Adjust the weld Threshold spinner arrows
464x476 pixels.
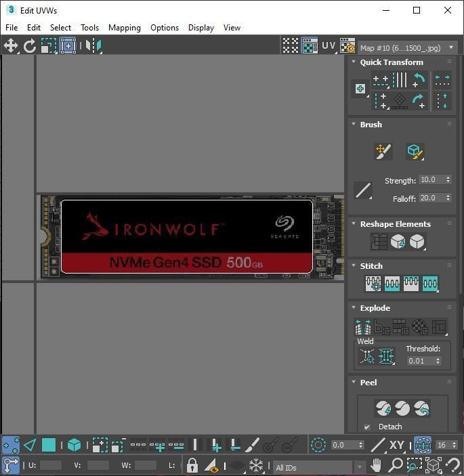tap(438, 361)
